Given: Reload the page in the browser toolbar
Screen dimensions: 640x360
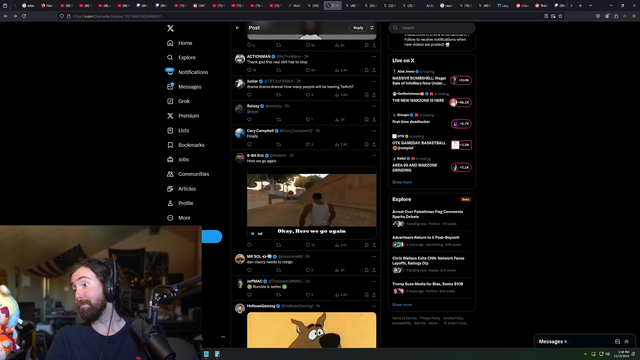Looking at the screenshot, I should click(24, 16).
